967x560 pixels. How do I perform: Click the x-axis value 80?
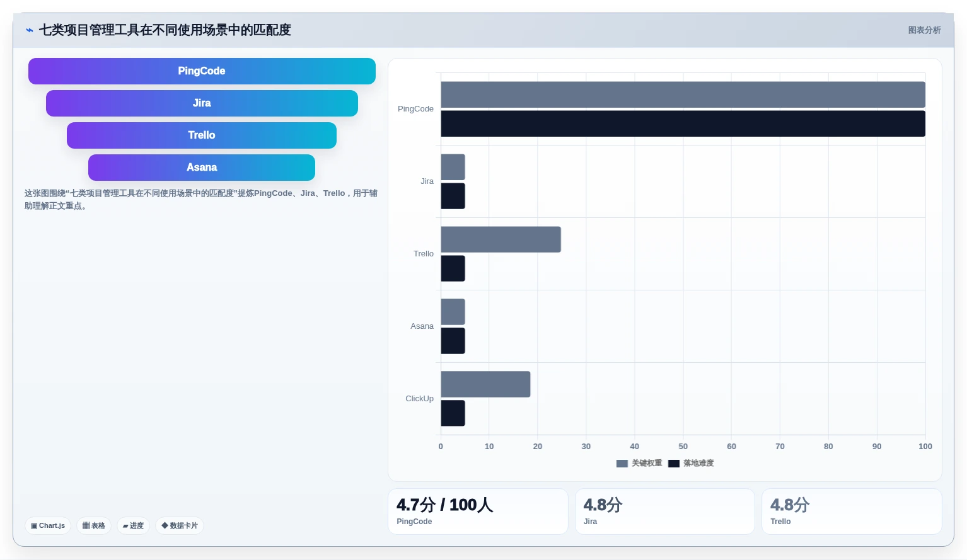point(828,447)
